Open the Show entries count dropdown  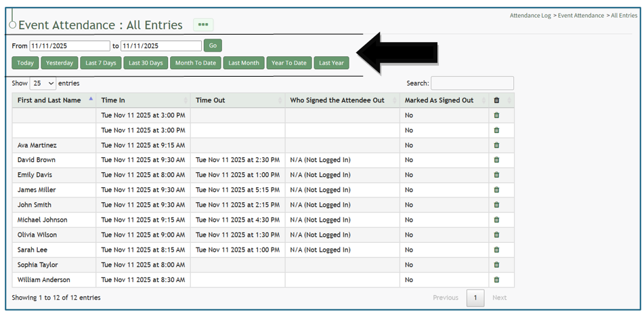click(x=43, y=83)
